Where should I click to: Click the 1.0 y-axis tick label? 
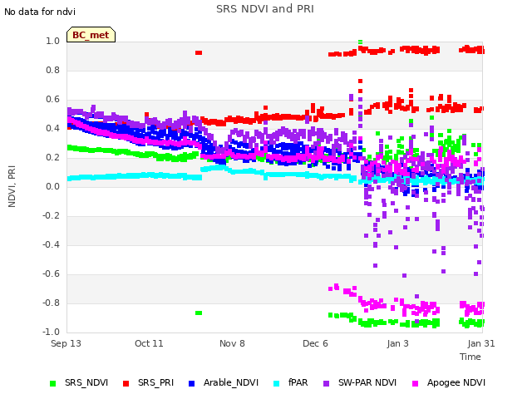tap(53, 41)
